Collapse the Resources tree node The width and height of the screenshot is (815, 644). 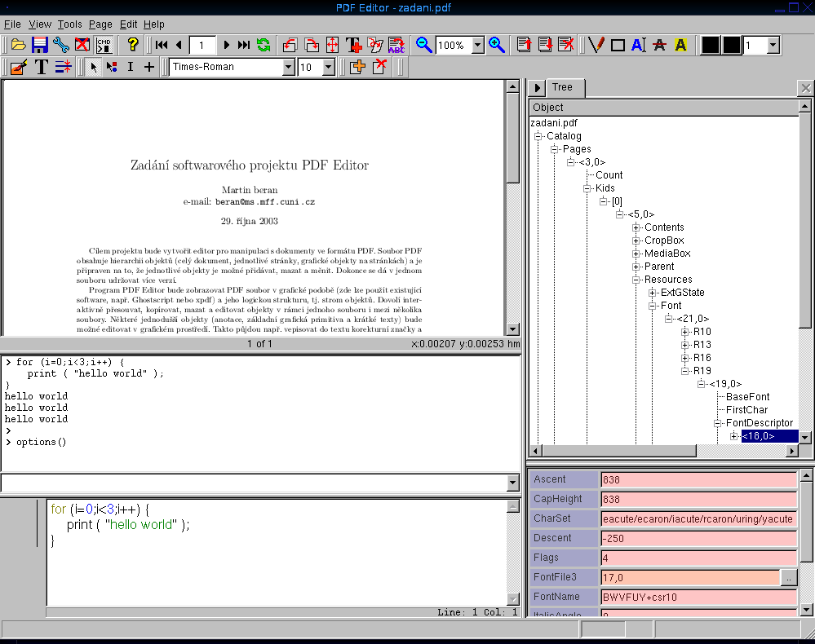coord(636,280)
